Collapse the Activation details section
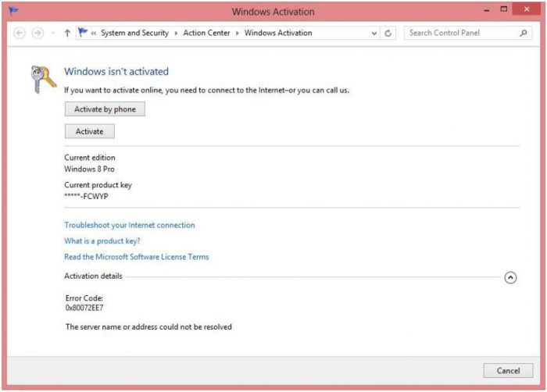This screenshot has height=392, width=547. click(x=510, y=277)
